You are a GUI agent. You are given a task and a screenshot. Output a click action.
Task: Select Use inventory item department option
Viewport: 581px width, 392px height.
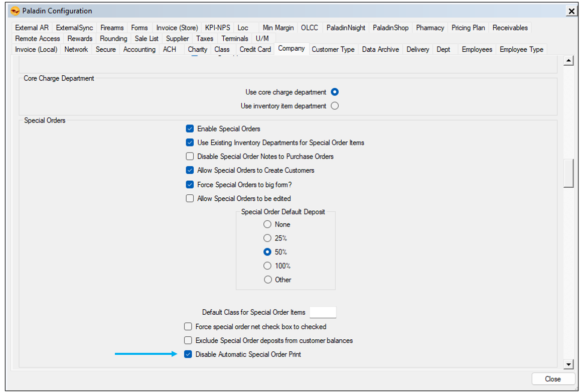pyautogui.click(x=335, y=106)
